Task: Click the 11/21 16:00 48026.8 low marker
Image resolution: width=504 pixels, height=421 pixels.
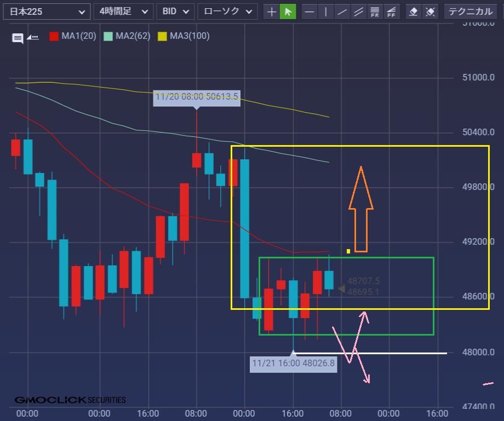Action: point(293,362)
